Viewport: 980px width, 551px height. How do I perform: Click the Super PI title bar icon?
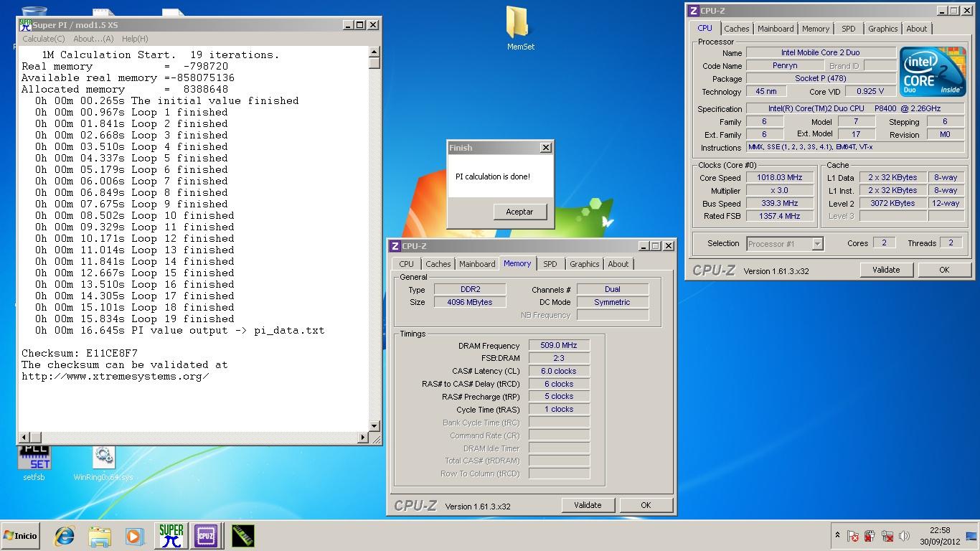(25, 25)
